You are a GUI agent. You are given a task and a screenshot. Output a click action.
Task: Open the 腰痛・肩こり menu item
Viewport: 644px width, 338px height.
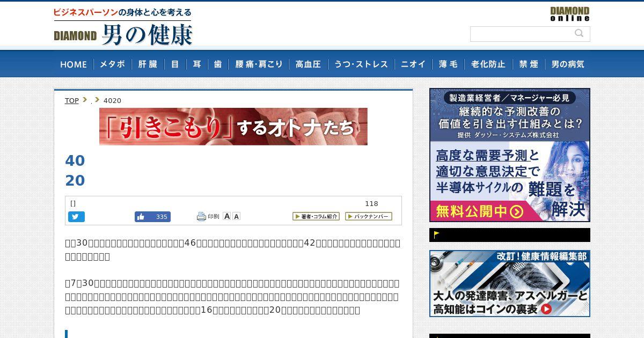click(x=259, y=64)
